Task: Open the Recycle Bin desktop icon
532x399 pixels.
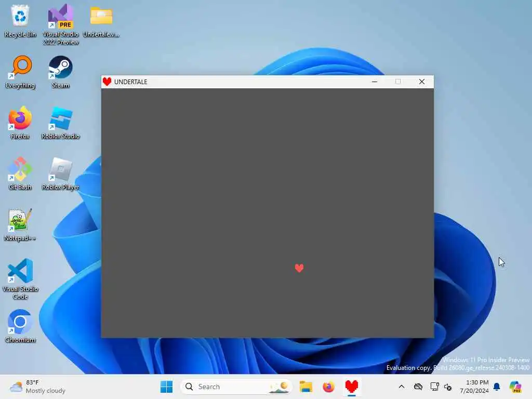Action: click(20, 21)
